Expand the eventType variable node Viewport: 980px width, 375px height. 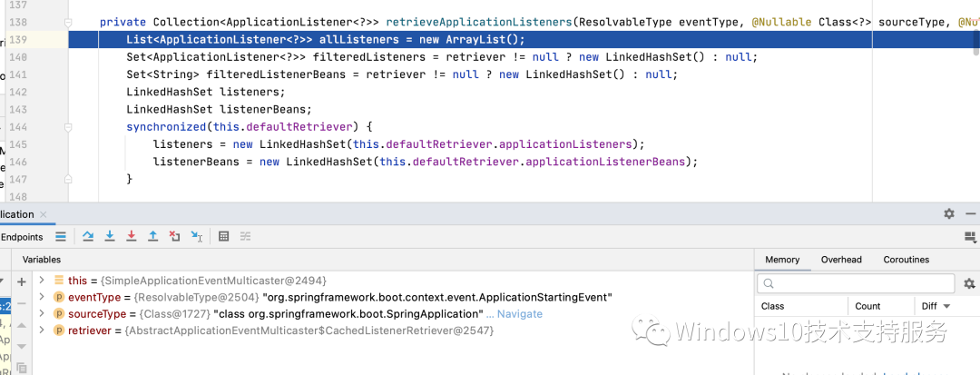(x=42, y=297)
